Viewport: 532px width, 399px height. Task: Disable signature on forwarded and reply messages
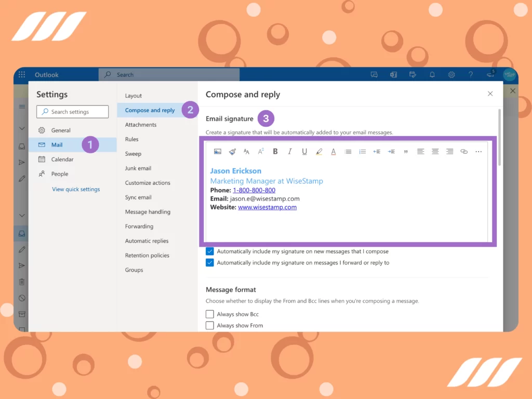coord(210,262)
